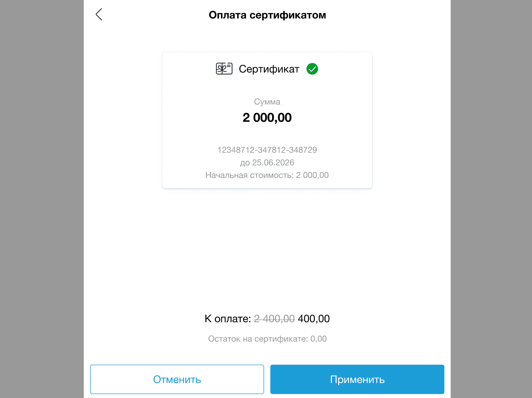This screenshot has width=532, height=398.
Task: Click the Отменить button
Action: 177,379
